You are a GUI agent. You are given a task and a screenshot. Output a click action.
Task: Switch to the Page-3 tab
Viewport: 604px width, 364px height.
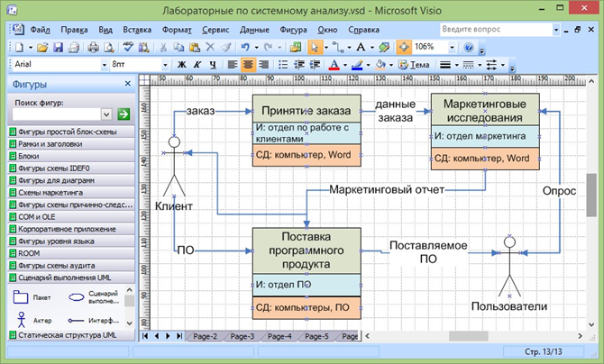(x=243, y=336)
